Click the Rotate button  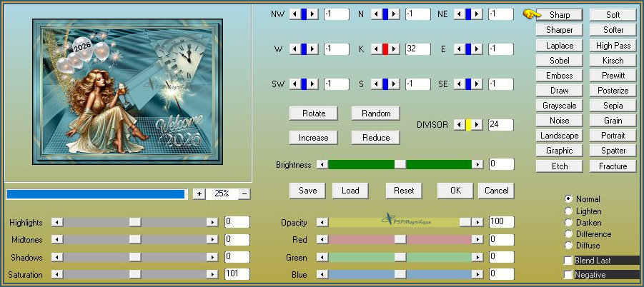313,114
